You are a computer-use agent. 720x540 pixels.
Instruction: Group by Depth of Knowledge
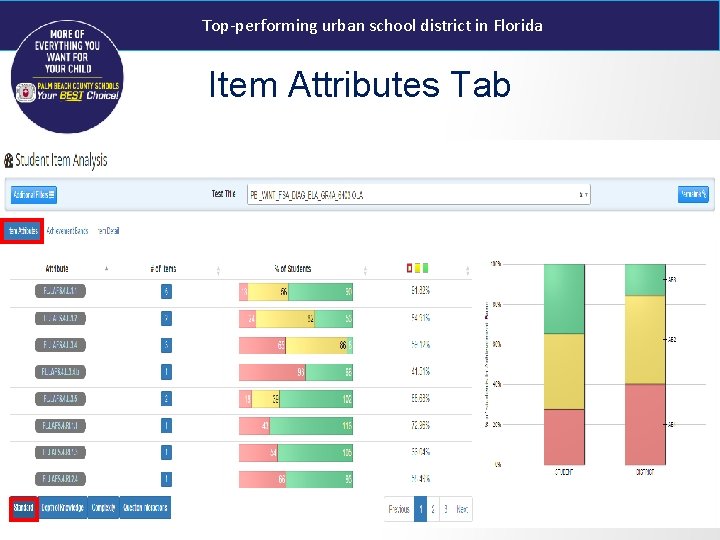(x=62, y=507)
